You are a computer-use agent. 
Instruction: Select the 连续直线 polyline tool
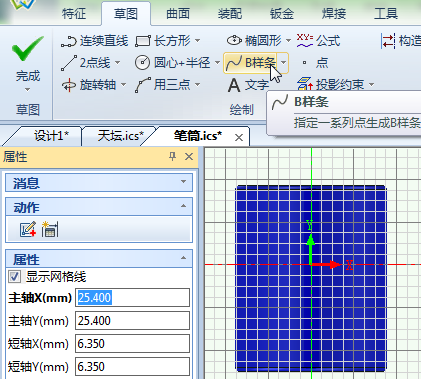[x=94, y=41]
